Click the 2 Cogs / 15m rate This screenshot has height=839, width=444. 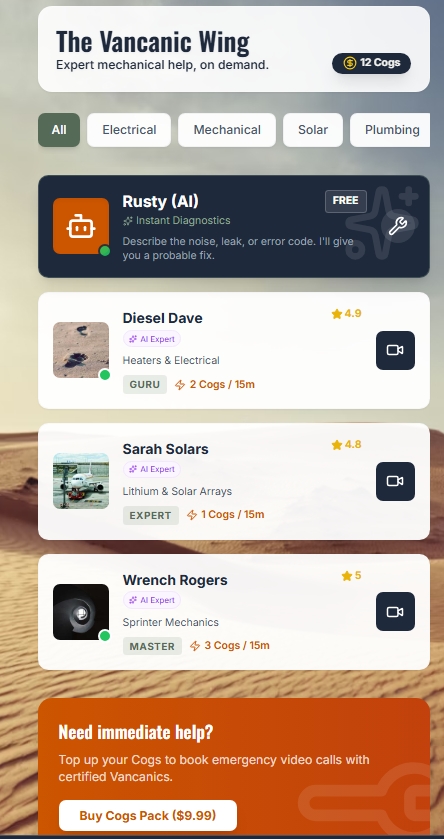[x=215, y=384]
